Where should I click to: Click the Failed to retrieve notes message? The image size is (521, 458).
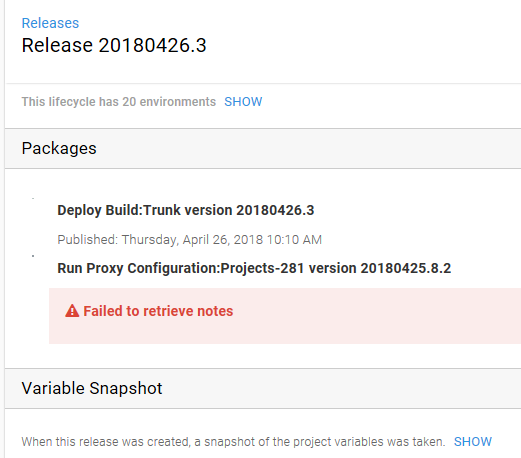coord(158,311)
